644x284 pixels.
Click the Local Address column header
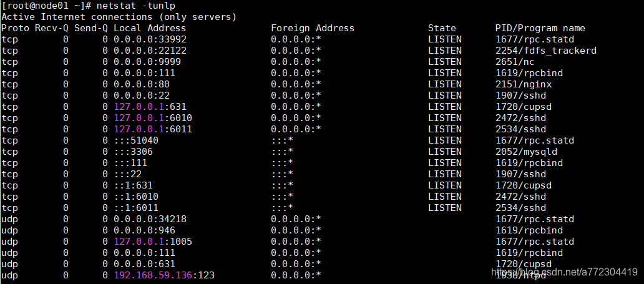click(150, 28)
